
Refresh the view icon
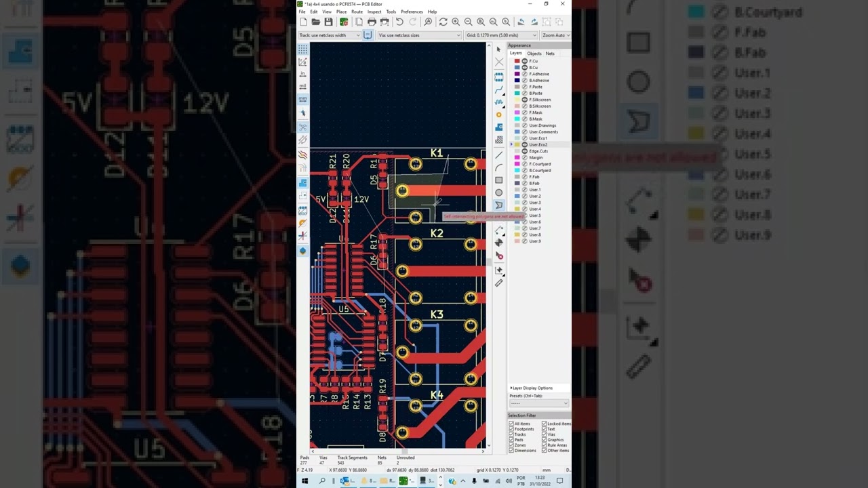443,22
